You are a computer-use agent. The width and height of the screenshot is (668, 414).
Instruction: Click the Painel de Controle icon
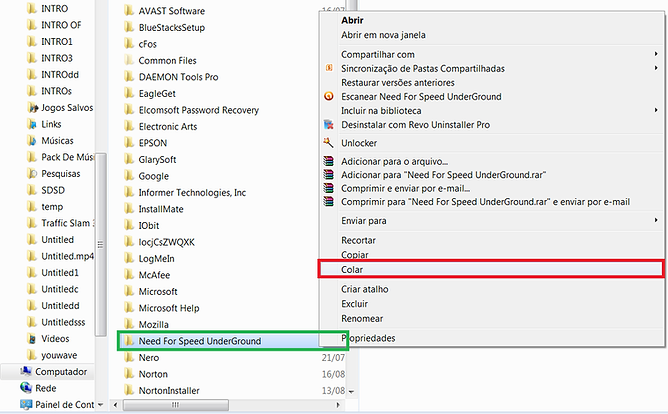pyautogui.click(x=26, y=404)
